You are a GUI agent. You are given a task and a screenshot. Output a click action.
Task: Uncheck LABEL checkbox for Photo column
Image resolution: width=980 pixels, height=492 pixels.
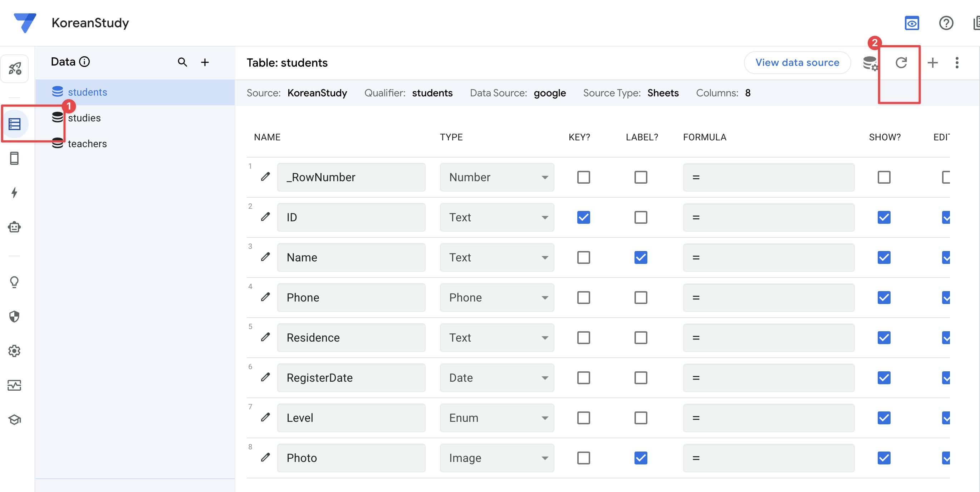pyautogui.click(x=641, y=458)
